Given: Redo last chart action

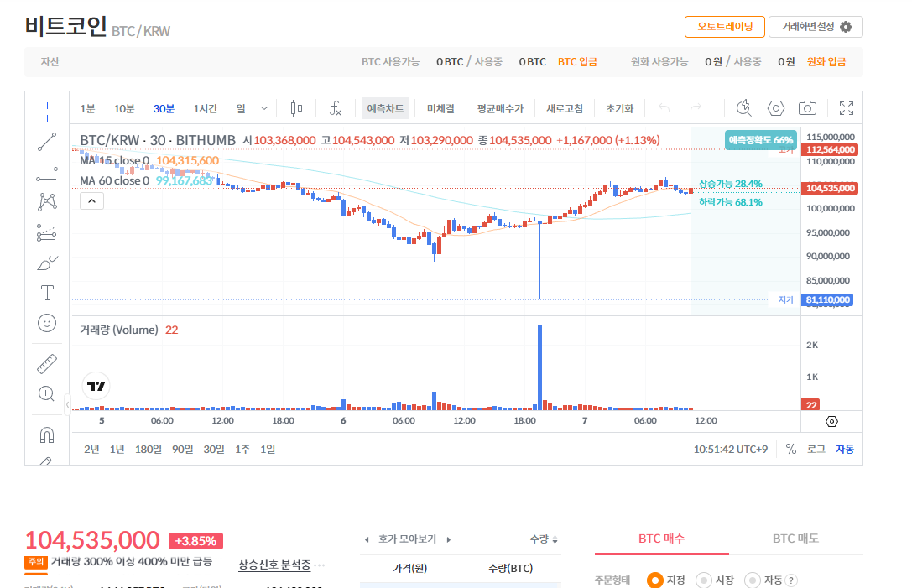Looking at the screenshot, I should pos(696,107).
